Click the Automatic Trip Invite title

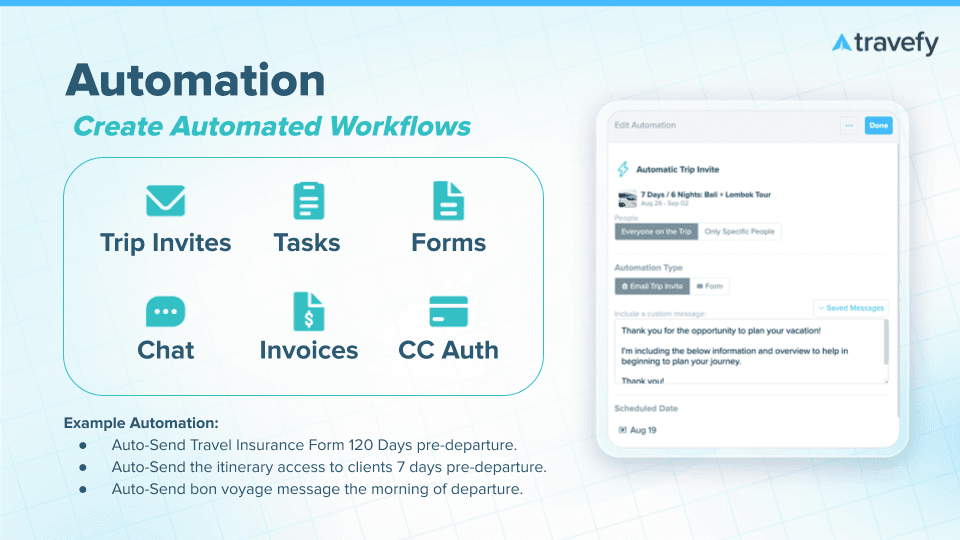[x=677, y=170]
